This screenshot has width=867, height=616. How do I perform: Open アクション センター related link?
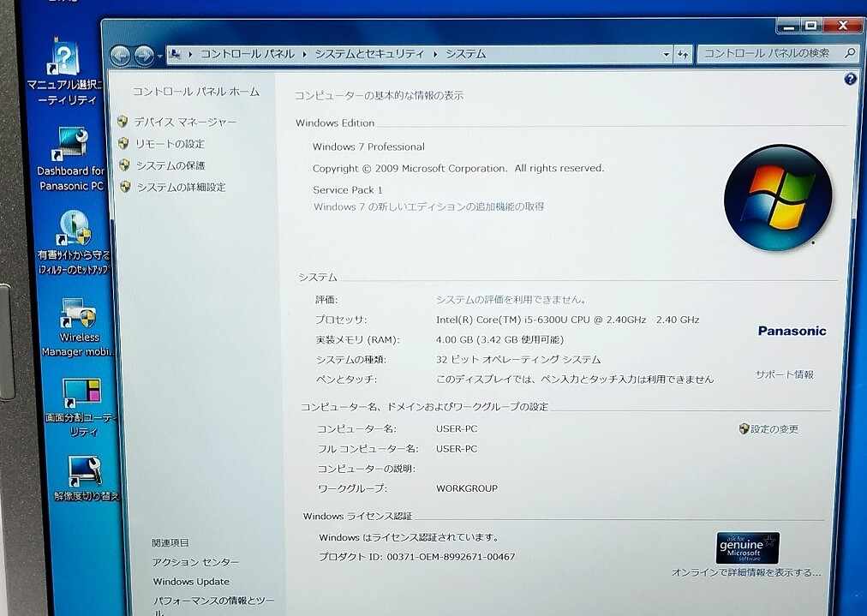click(195, 562)
